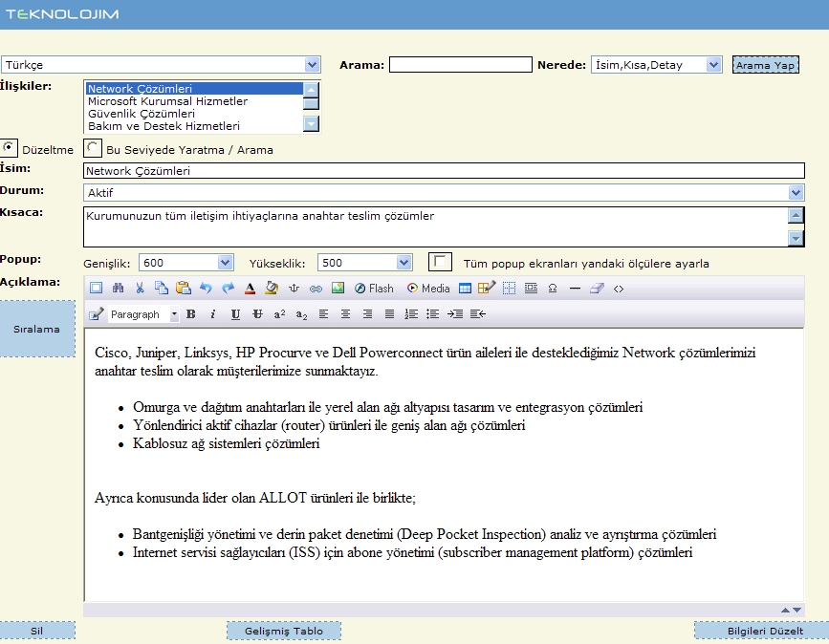Select Microsoft Kurumsal Hizmetler in list
The width and height of the screenshot is (829, 644).
pos(194,101)
